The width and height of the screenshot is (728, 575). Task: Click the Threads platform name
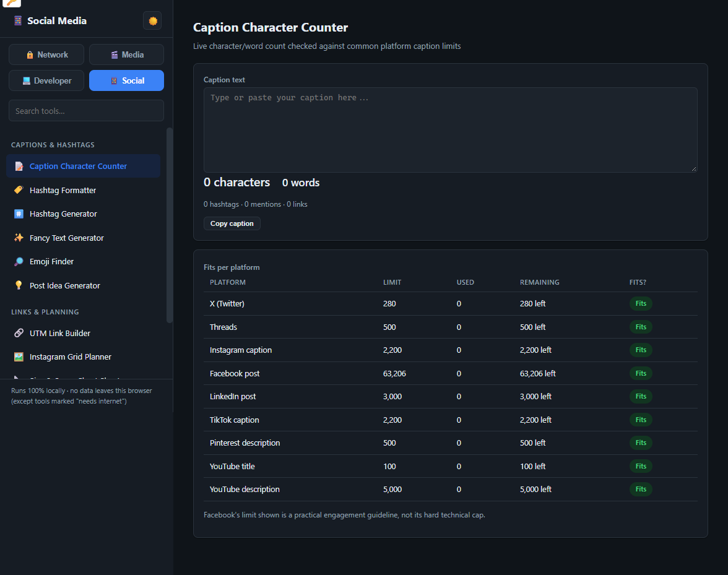coord(223,327)
